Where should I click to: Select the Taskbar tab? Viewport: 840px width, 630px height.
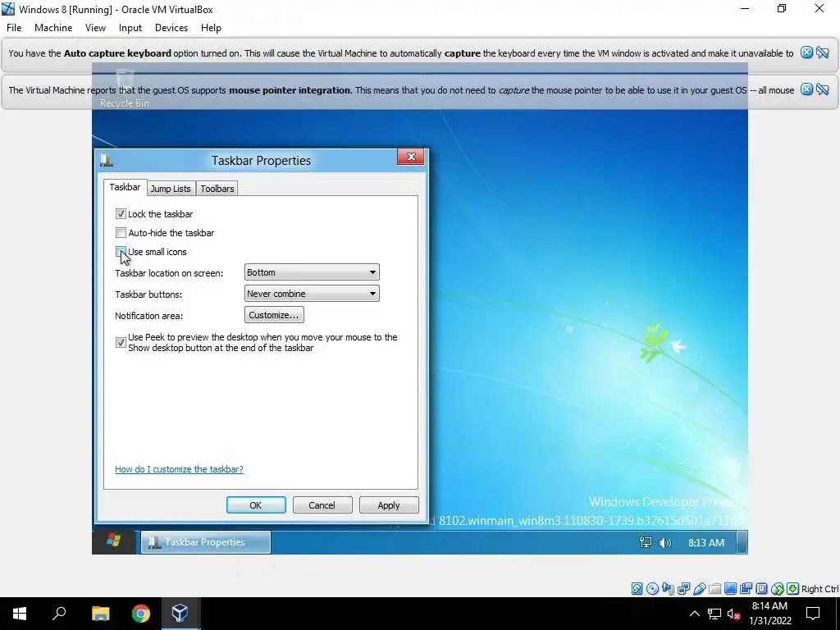125,187
